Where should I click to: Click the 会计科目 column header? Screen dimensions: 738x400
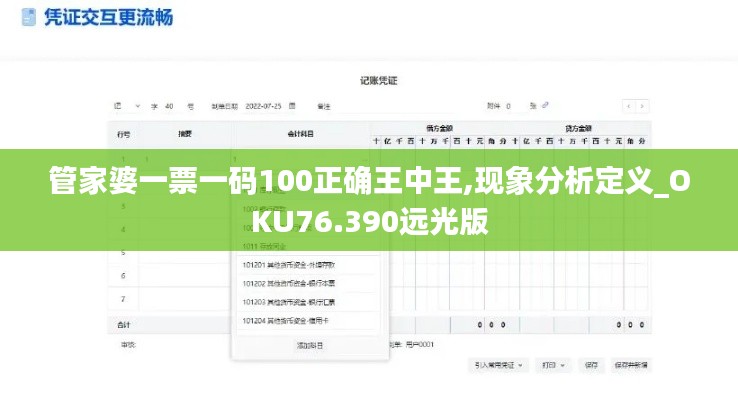pos(300,134)
